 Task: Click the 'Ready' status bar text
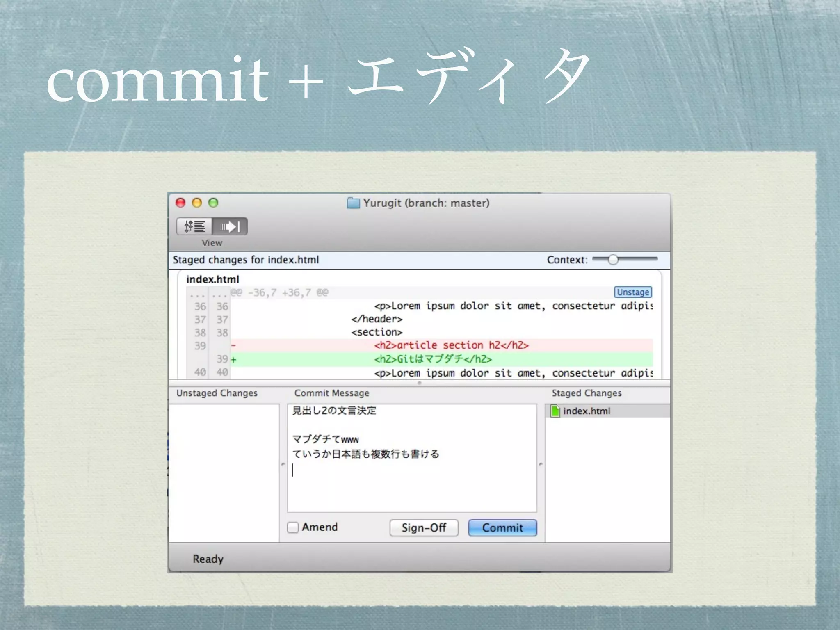pyautogui.click(x=208, y=559)
